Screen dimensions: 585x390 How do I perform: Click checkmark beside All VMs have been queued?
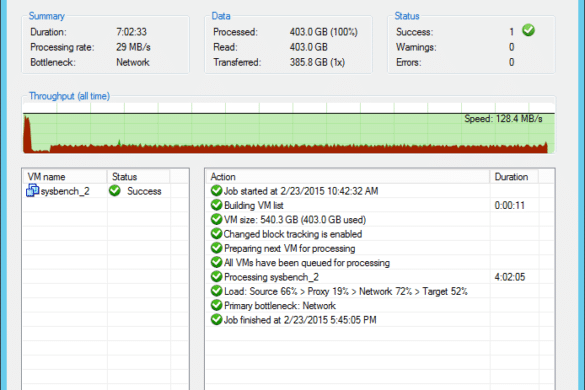(x=216, y=262)
